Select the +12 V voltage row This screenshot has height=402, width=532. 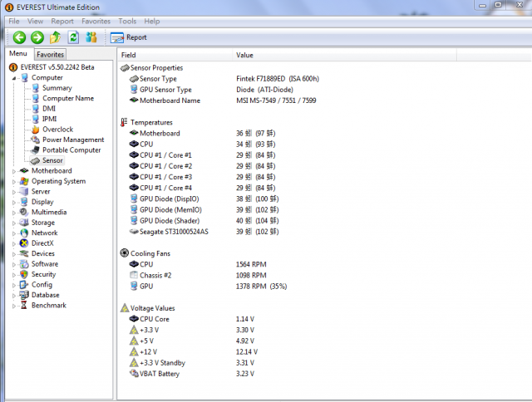pos(194,352)
